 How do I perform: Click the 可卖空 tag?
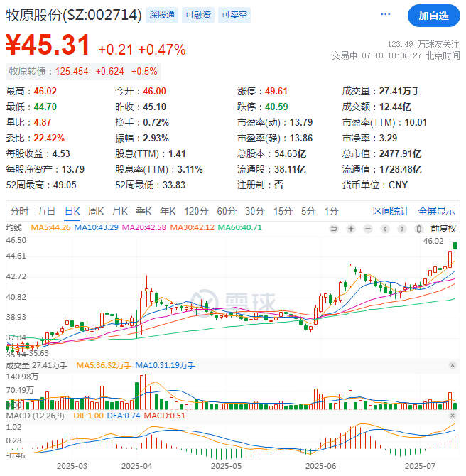pos(234,15)
